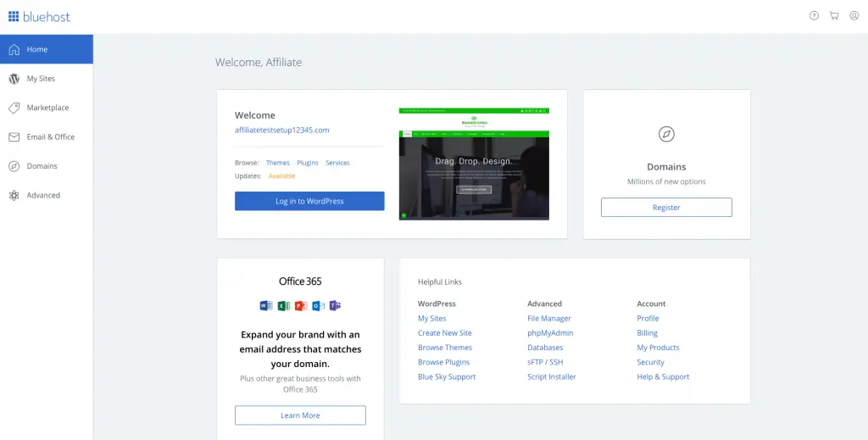This screenshot has height=440, width=868.
Task: Select Home in the sidebar menu
Action: point(47,49)
